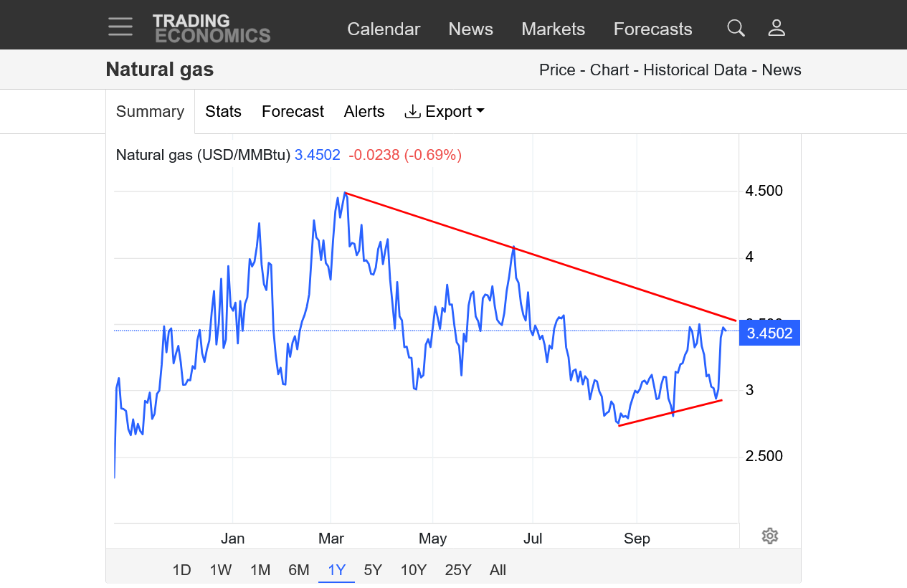The image size is (907, 588).
Task: Open Forecasts in the top navigation
Action: 652,29
